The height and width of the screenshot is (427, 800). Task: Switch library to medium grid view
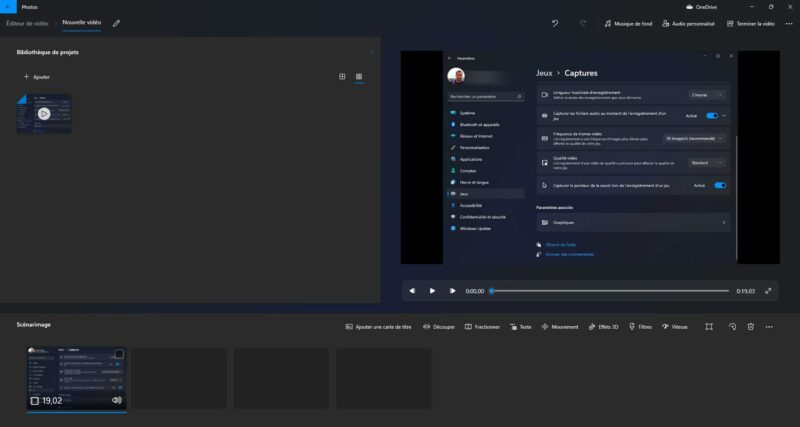pos(342,77)
